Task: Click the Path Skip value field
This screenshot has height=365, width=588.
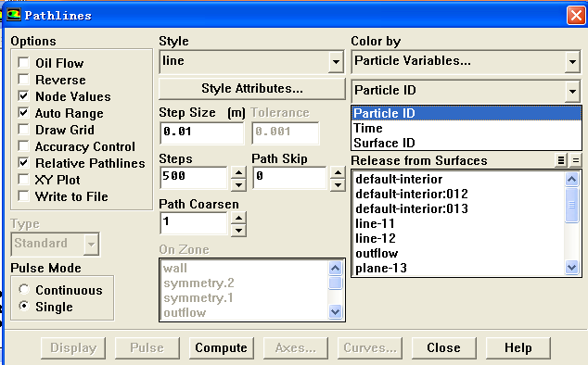Action: (289, 178)
